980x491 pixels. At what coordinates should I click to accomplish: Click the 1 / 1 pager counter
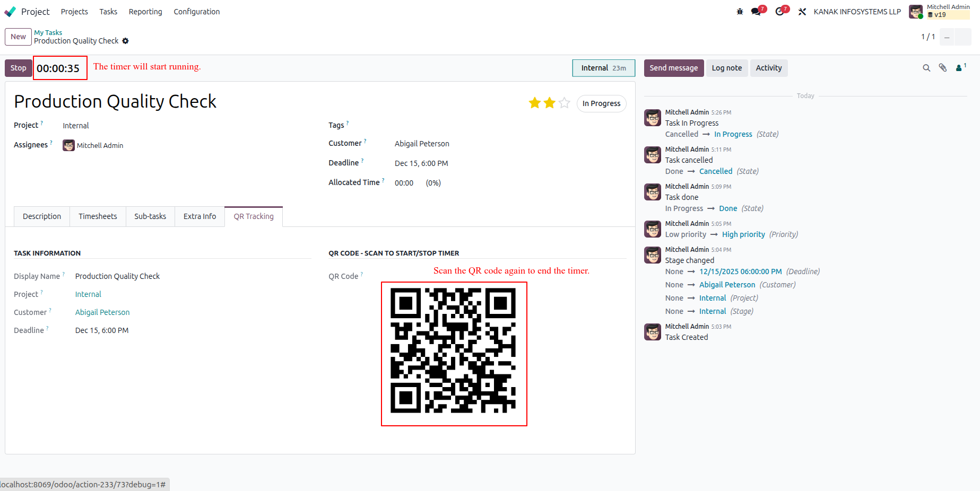tap(928, 37)
